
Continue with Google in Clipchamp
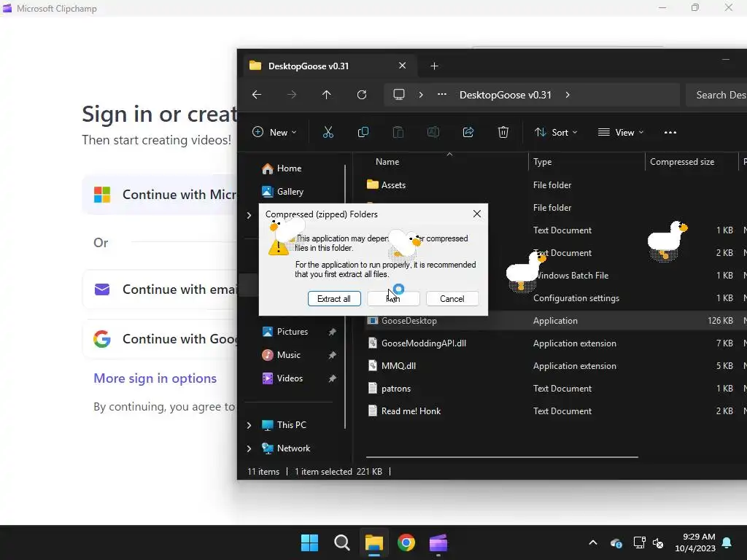tap(160, 338)
